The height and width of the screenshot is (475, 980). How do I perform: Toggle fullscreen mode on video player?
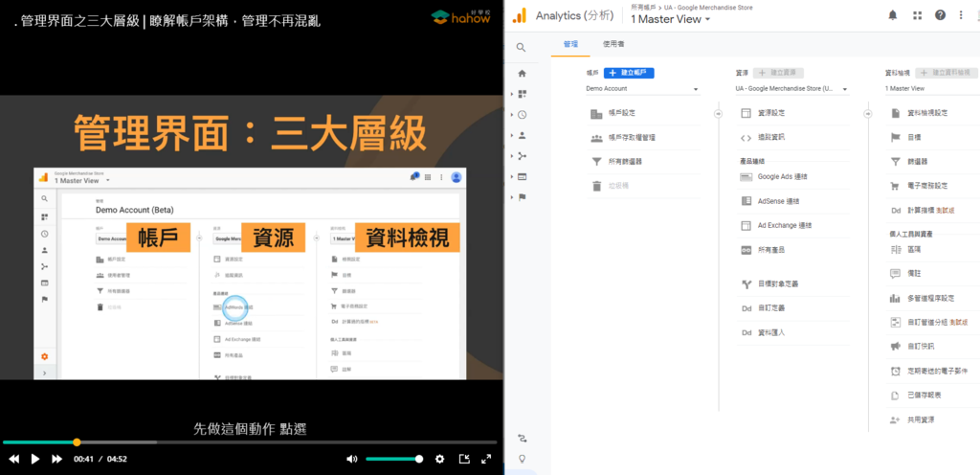[x=486, y=459]
